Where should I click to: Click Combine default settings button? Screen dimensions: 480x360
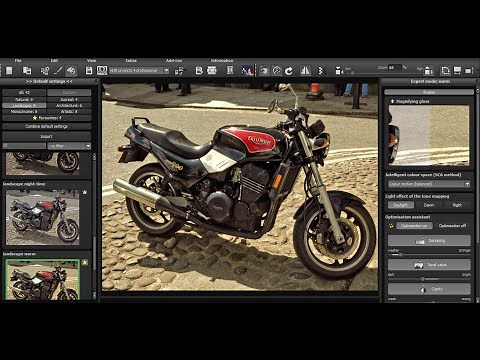pyautogui.click(x=47, y=127)
